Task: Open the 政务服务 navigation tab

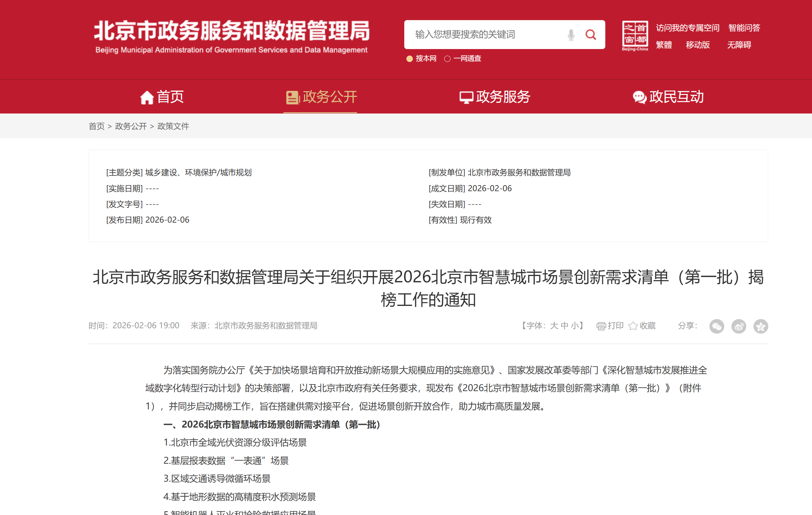Action: point(495,97)
